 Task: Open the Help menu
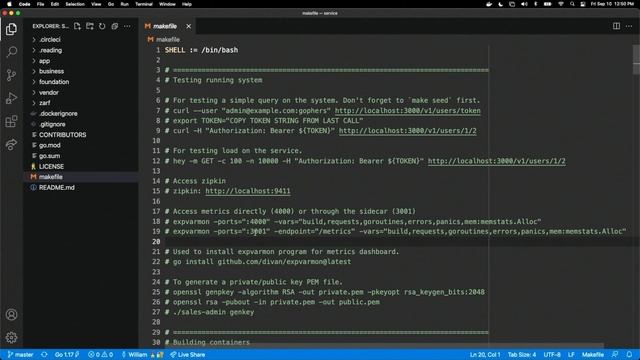[187, 4]
